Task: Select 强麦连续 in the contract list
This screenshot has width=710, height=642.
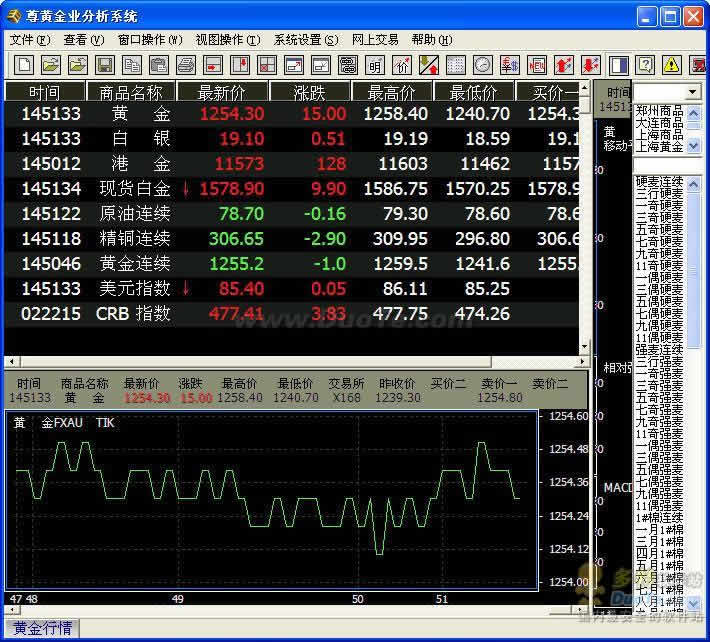Action: point(659,350)
